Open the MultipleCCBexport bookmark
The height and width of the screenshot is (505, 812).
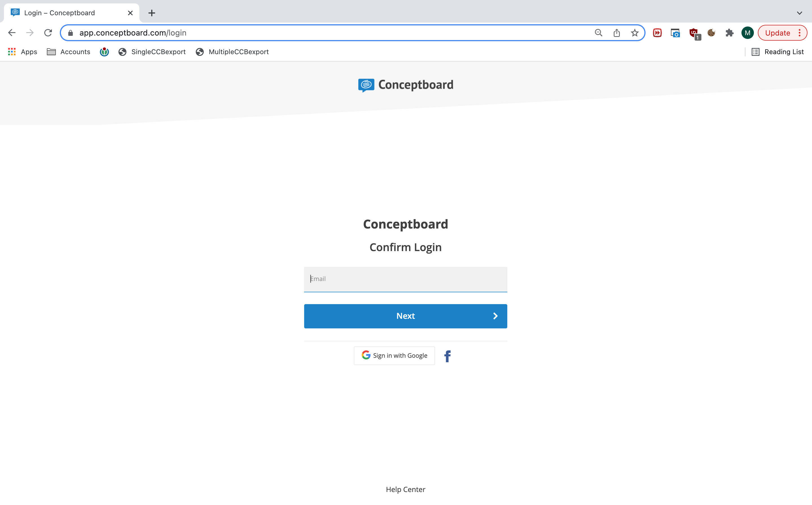tap(232, 52)
